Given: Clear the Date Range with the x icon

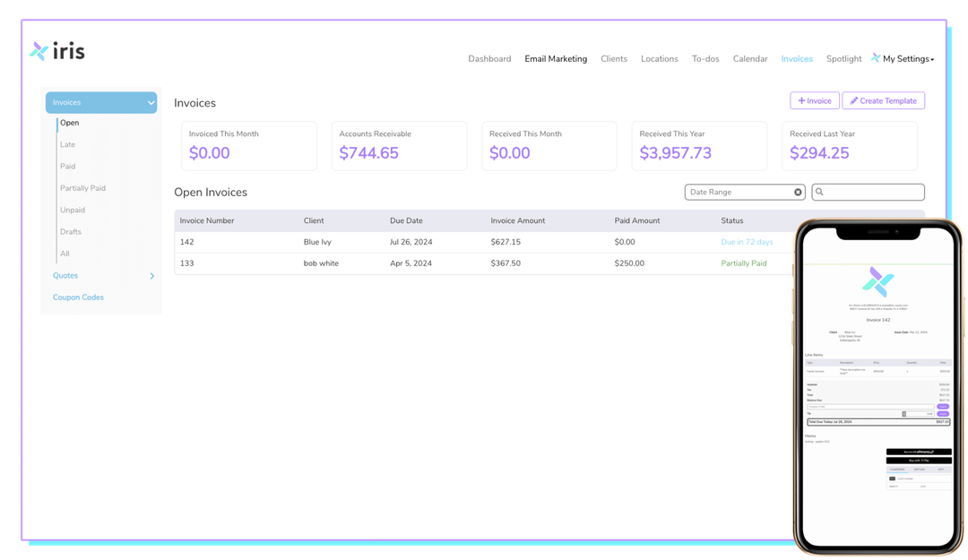Looking at the screenshot, I should point(798,193).
